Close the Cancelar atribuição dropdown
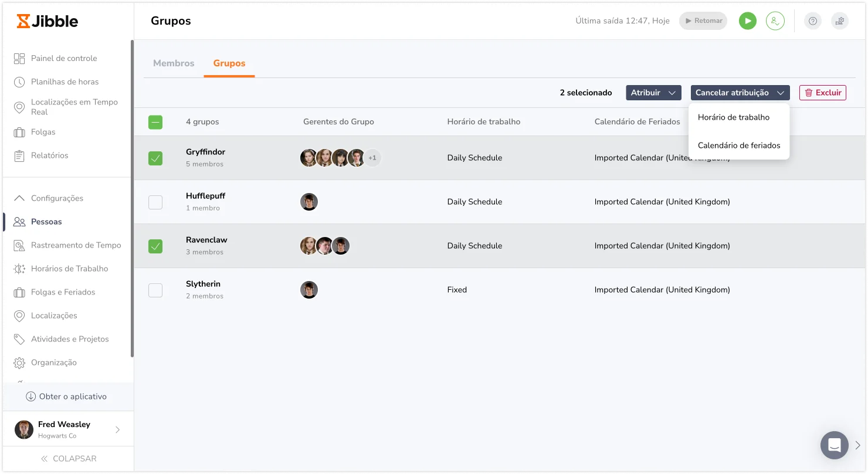This screenshot has width=868, height=474. 740,93
